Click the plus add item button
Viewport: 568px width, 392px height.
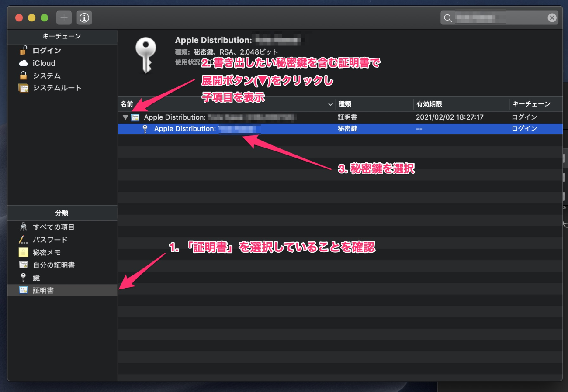[x=64, y=18]
